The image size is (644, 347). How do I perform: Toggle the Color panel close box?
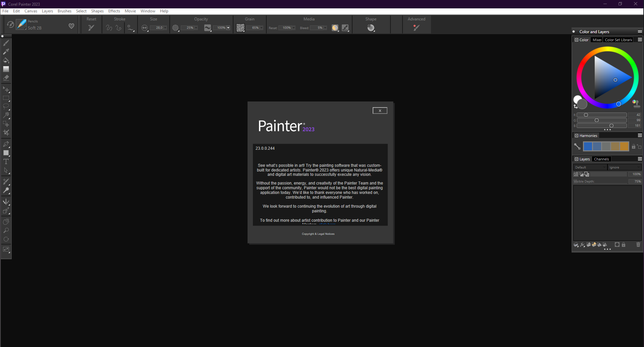click(577, 40)
